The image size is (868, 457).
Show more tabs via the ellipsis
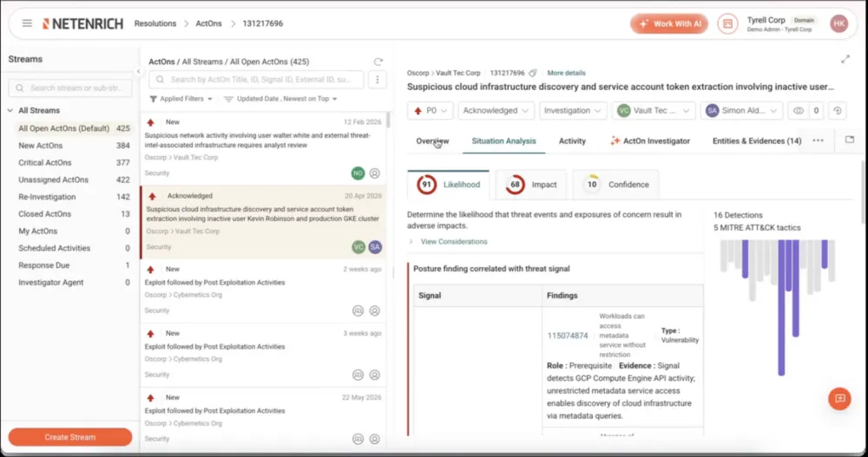tap(818, 140)
